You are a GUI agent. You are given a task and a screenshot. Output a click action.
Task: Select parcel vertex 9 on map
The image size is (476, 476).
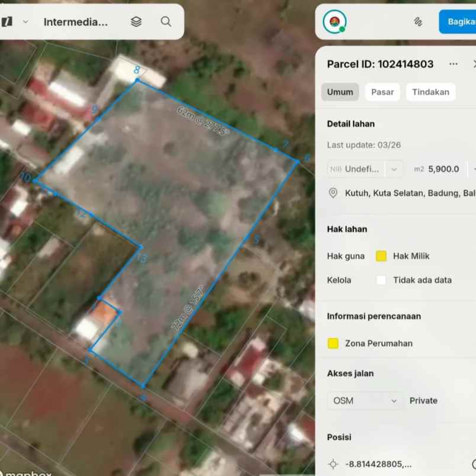(98, 119)
